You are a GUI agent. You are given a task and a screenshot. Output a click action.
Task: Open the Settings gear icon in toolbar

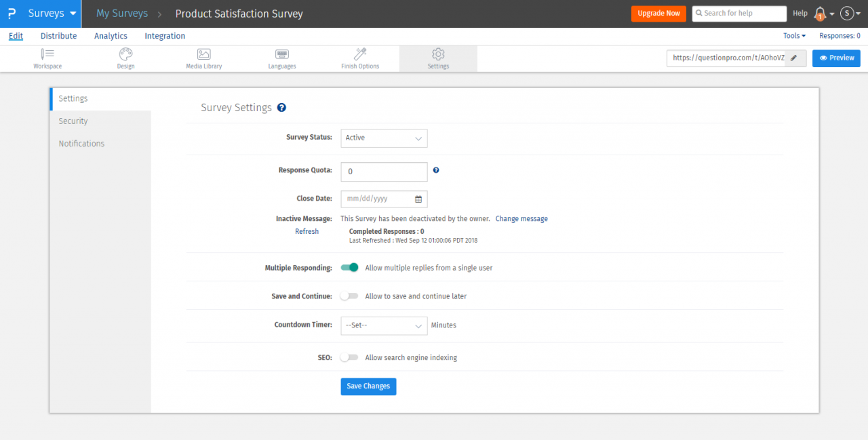coord(438,54)
